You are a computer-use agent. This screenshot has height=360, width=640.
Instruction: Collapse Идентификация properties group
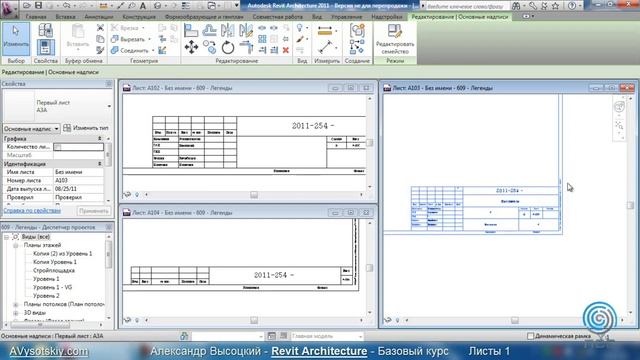coord(100,164)
